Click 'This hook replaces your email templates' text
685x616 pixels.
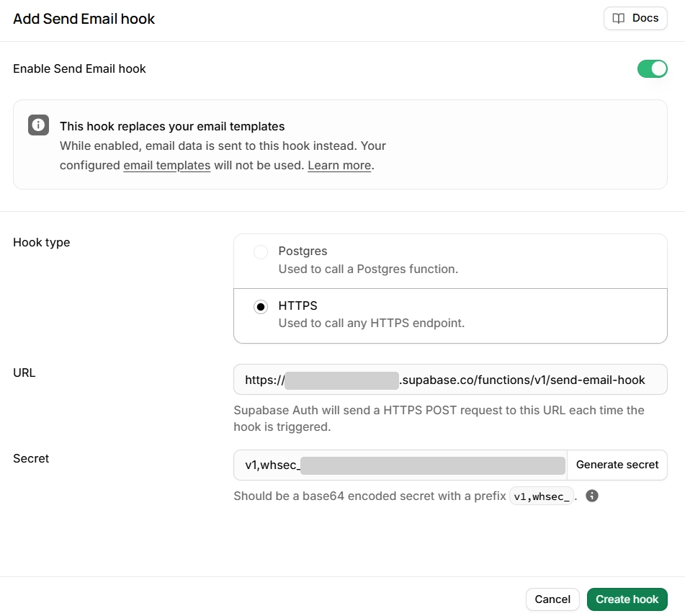(x=172, y=126)
